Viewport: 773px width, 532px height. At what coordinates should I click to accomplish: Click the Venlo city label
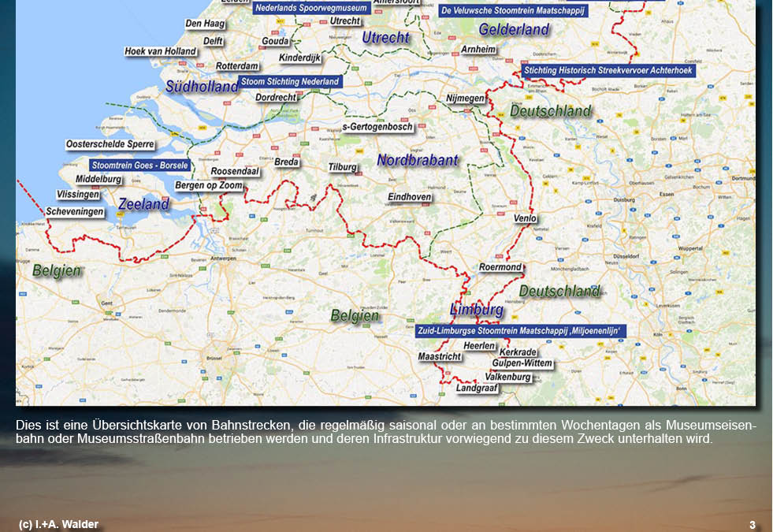[x=525, y=218]
